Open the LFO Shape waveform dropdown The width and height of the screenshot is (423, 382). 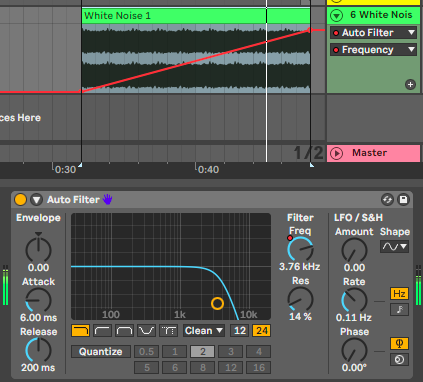coord(394,247)
